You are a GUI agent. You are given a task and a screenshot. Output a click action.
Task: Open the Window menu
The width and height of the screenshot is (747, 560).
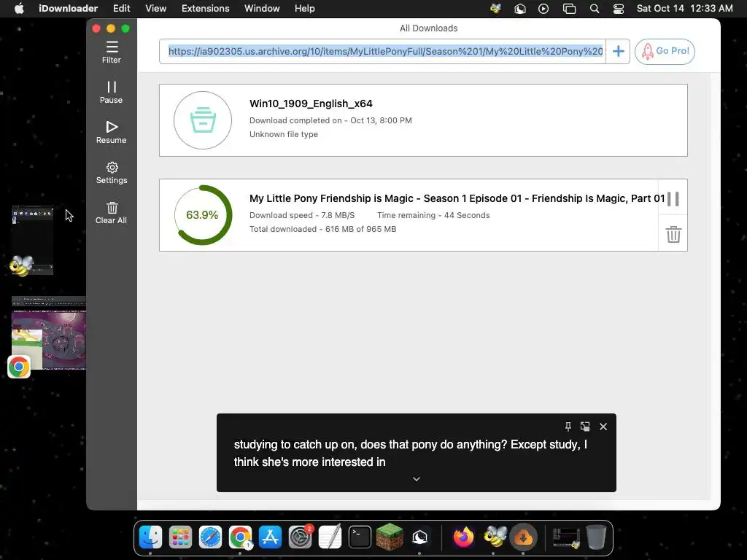pyautogui.click(x=262, y=9)
